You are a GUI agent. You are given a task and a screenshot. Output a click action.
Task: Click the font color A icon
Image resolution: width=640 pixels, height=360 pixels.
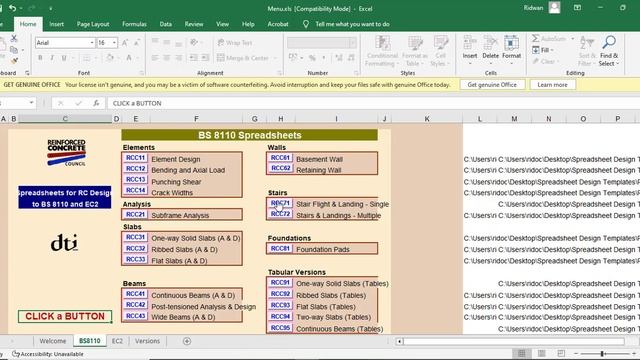pos(129,58)
